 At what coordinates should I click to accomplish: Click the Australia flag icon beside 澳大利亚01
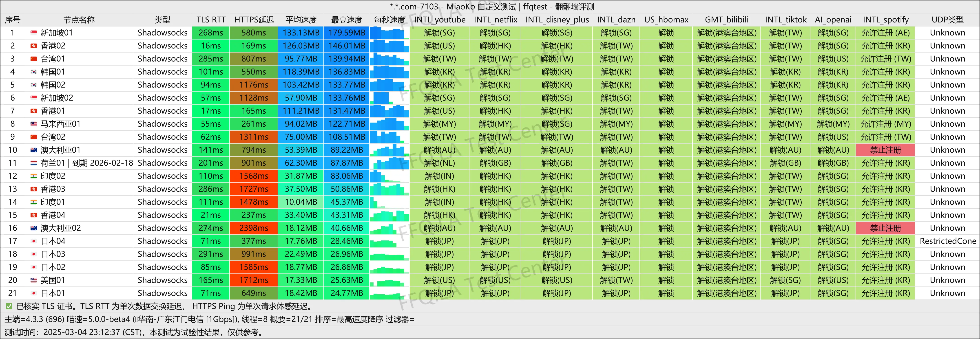pyautogui.click(x=33, y=150)
